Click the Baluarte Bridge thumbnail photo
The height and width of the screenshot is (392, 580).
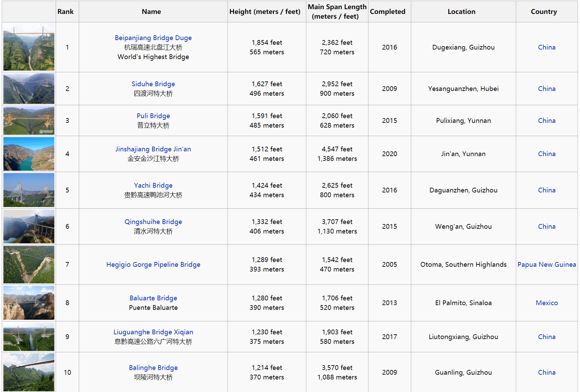click(29, 303)
